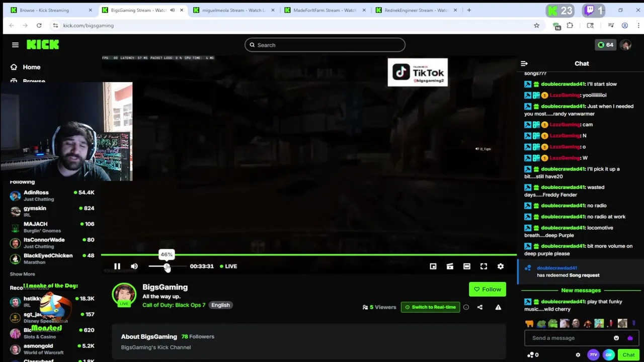Click TikTok overlay on the video
The height and width of the screenshot is (362, 644).
click(x=418, y=72)
